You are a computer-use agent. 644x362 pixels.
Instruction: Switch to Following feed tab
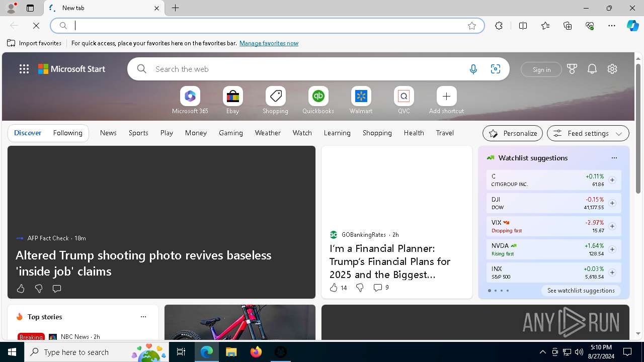[67, 133]
